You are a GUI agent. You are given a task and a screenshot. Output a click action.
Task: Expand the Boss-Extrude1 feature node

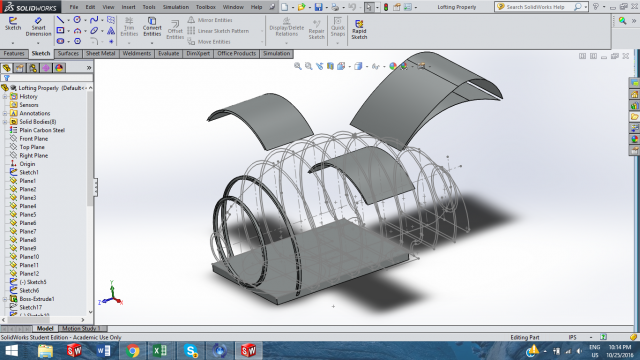5,299
